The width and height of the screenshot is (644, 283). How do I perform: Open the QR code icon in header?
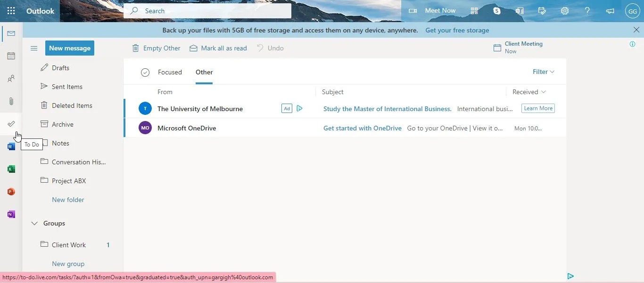coord(474,11)
